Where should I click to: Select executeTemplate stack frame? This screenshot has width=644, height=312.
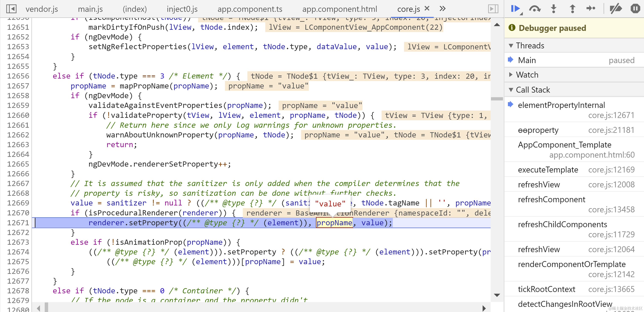coord(548,170)
